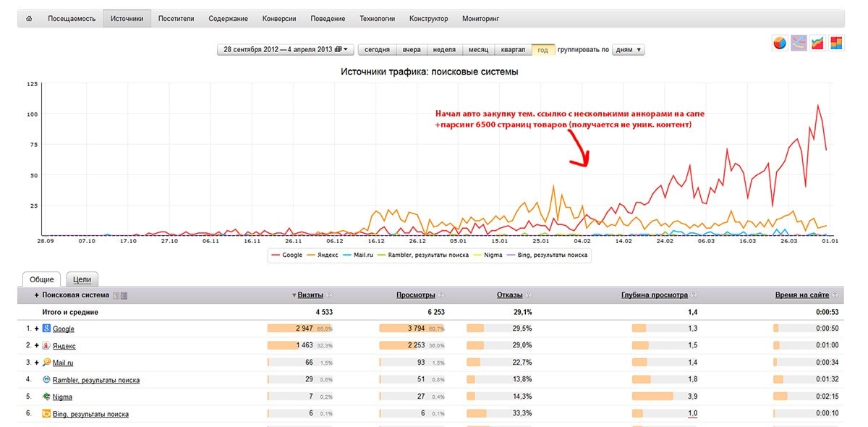
Task: Switch to the Цели tab
Action: 82,279
